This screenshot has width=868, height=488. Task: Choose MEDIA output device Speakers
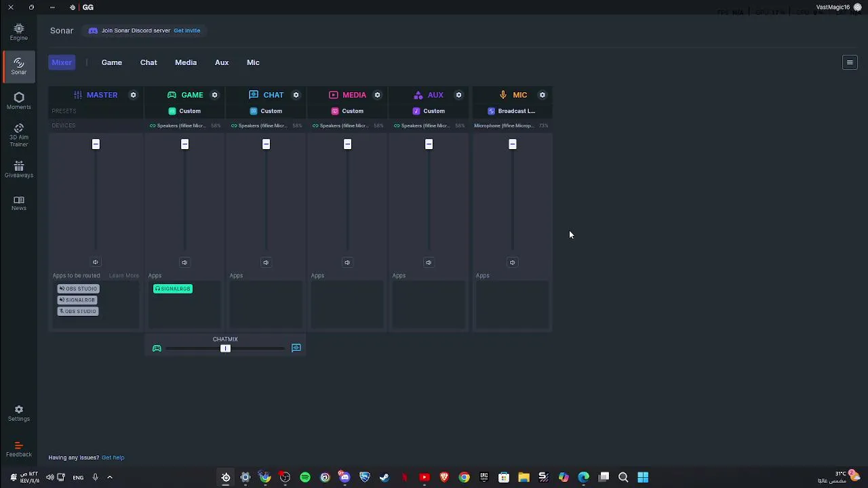click(x=347, y=125)
